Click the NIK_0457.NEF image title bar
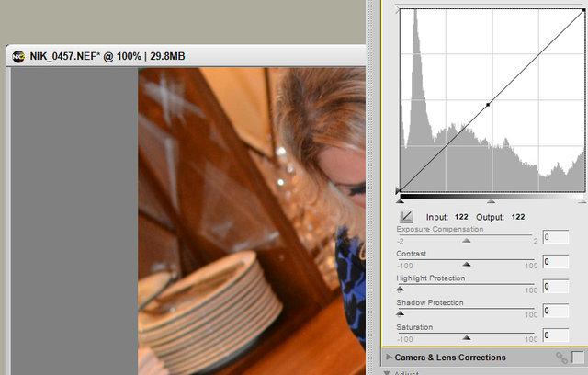 pos(186,56)
